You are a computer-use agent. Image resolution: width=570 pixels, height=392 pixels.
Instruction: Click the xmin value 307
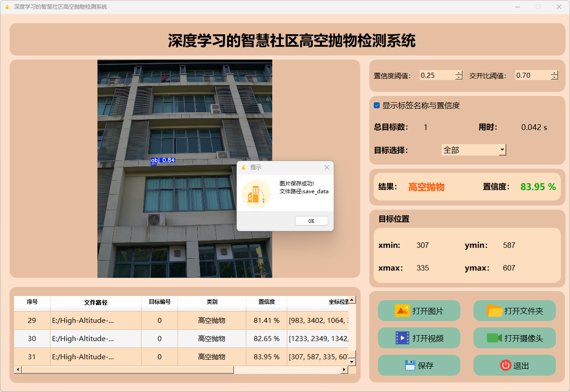(422, 245)
